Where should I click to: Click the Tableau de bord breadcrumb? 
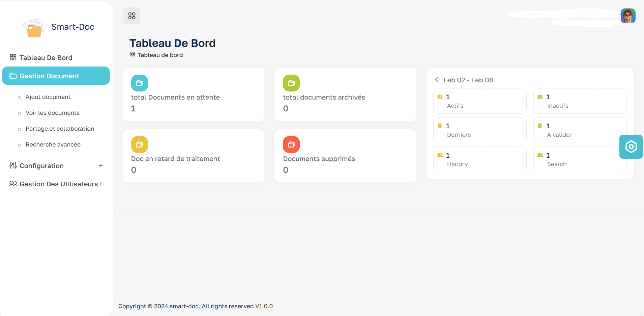click(x=160, y=55)
